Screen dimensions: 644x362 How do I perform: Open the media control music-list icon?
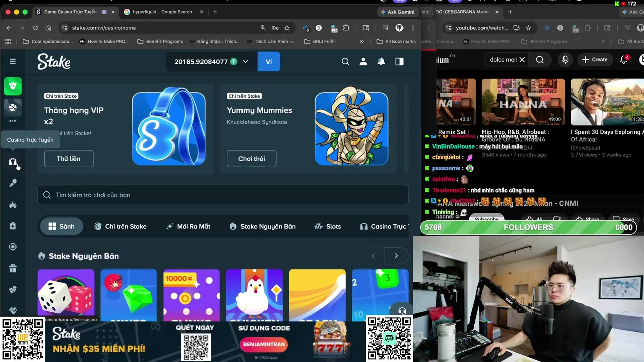click(x=386, y=28)
